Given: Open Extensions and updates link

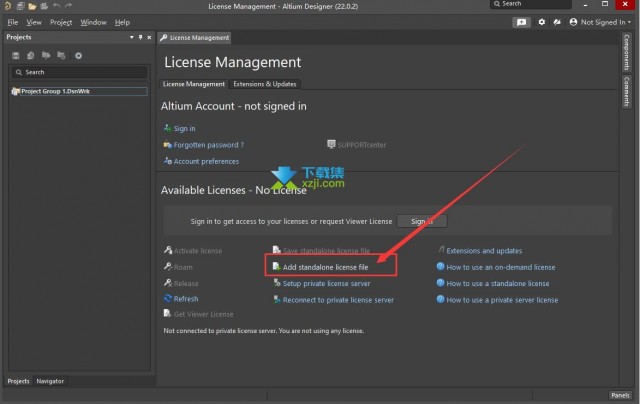Looking at the screenshot, I should tap(484, 251).
